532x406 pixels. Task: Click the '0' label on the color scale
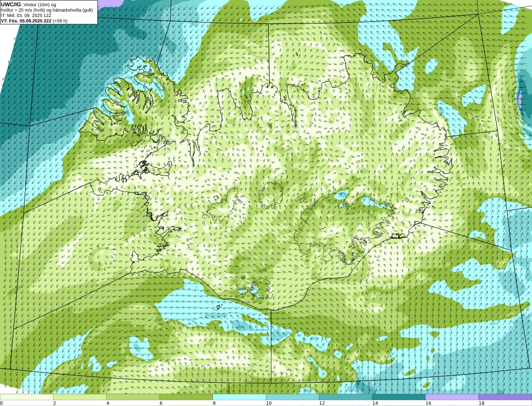(2, 403)
